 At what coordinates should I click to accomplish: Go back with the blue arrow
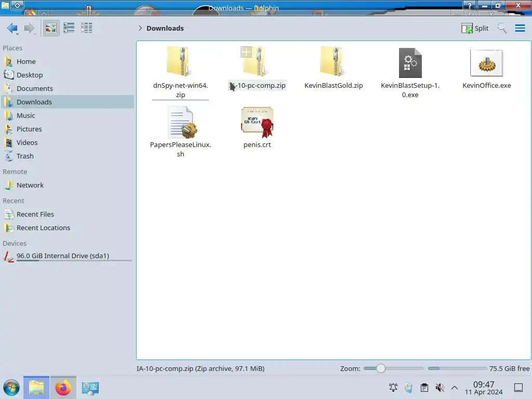pos(12,28)
